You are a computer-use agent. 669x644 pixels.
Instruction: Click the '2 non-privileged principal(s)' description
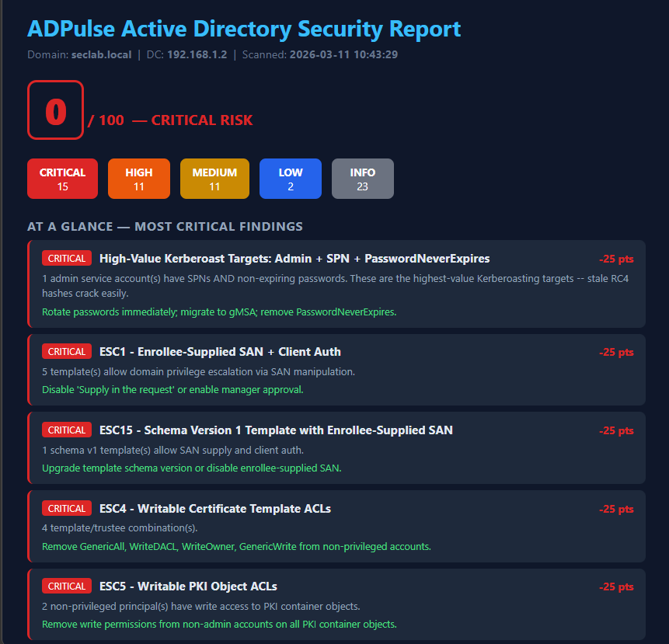tap(201, 607)
